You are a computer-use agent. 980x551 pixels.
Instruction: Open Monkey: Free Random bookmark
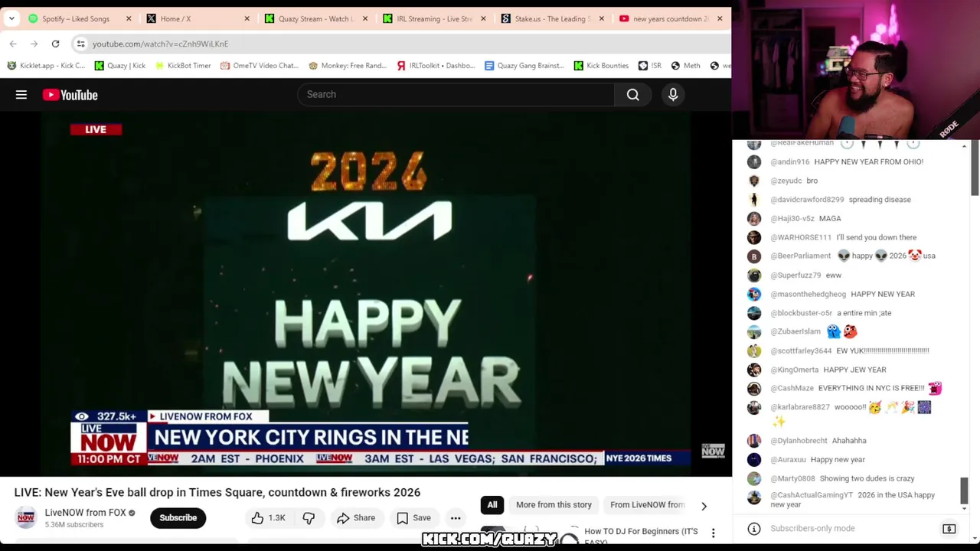point(348,66)
